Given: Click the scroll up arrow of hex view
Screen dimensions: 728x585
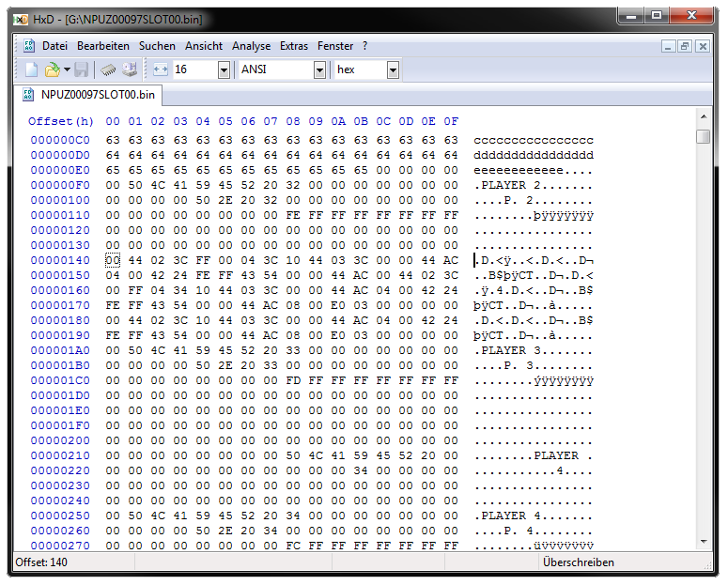Looking at the screenshot, I should pyautogui.click(x=704, y=117).
